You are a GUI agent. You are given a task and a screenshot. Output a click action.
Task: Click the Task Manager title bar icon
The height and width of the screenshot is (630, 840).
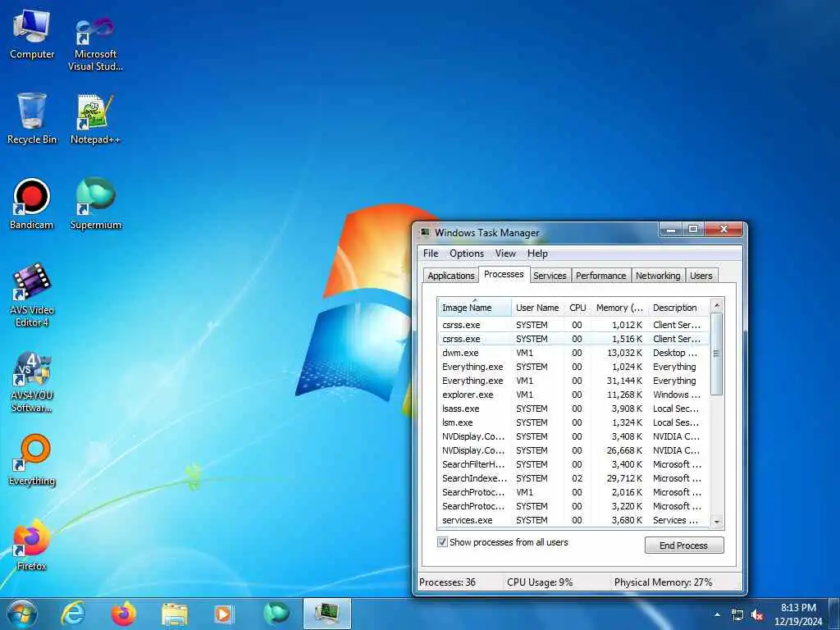click(425, 232)
